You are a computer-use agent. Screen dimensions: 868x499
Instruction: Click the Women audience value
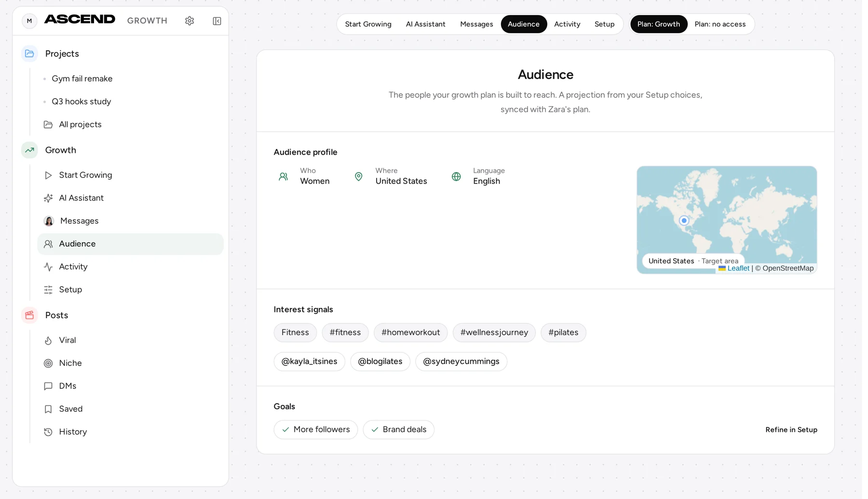click(x=315, y=181)
